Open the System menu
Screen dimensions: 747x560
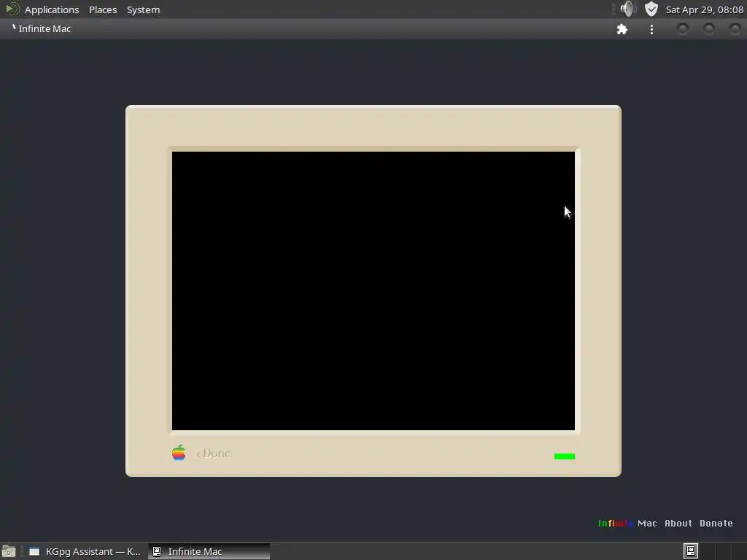pos(144,9)
